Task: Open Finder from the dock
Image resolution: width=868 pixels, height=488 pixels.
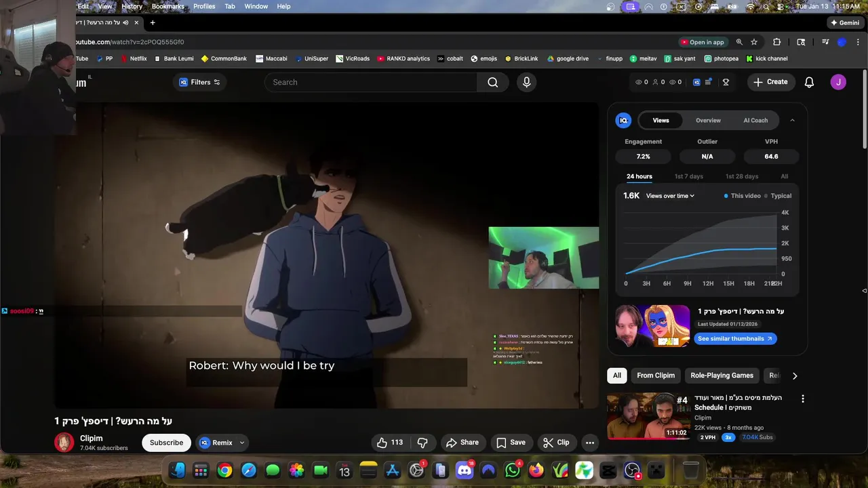Action: pos(177,470)
